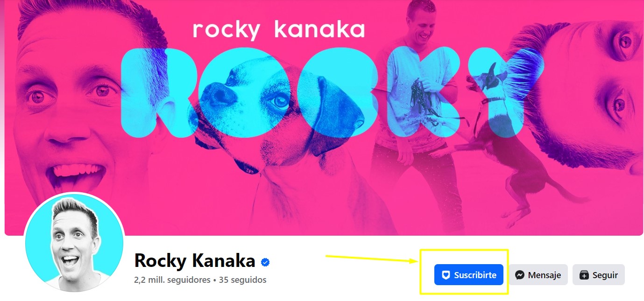
Task: Open the Mensaje button
Action: [x=538, y=275]
